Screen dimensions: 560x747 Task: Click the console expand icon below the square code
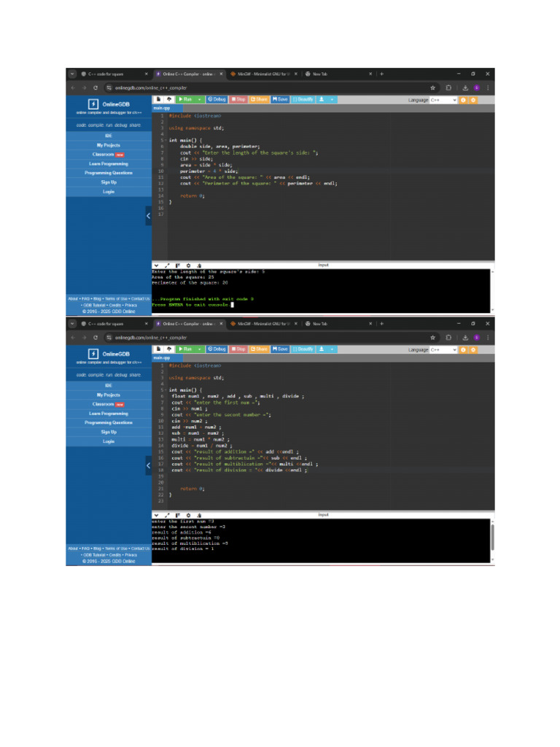point(167,266)
